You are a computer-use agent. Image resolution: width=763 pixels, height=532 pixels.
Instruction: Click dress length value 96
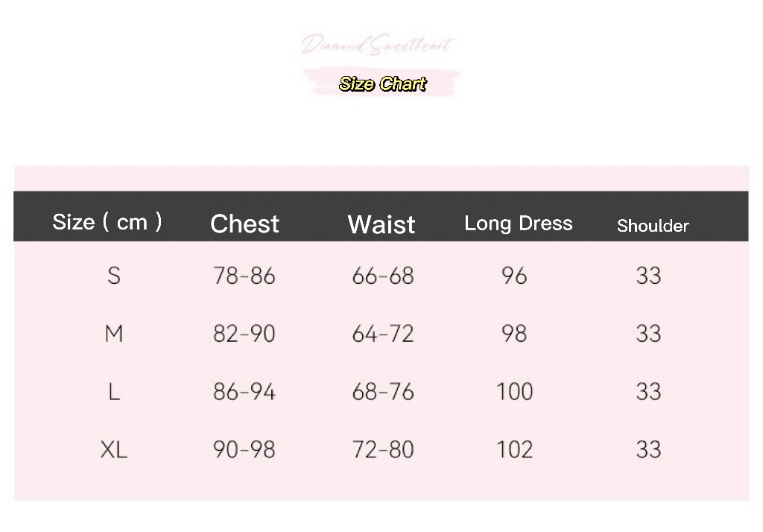point(514,276)
